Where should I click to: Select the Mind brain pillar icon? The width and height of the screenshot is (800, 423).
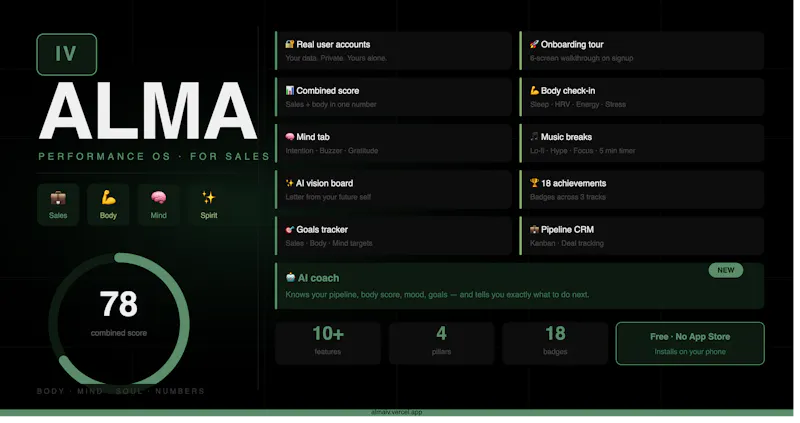pos(159,197)
